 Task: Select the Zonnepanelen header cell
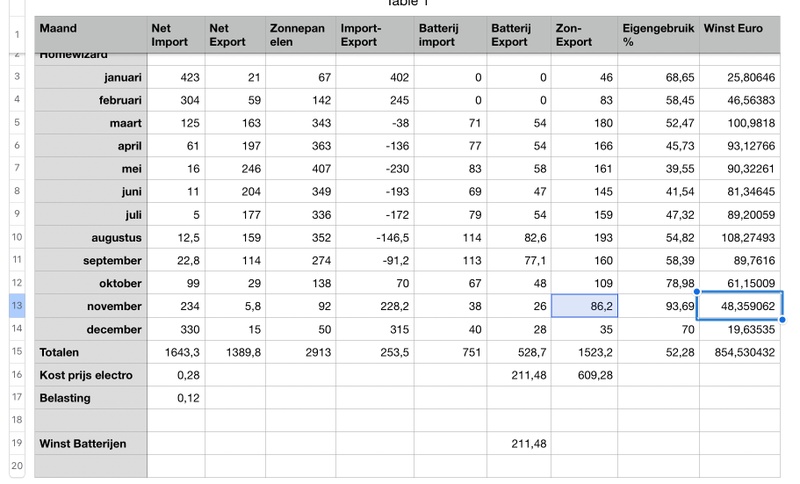pyautogui.click(x=301, y=35)
